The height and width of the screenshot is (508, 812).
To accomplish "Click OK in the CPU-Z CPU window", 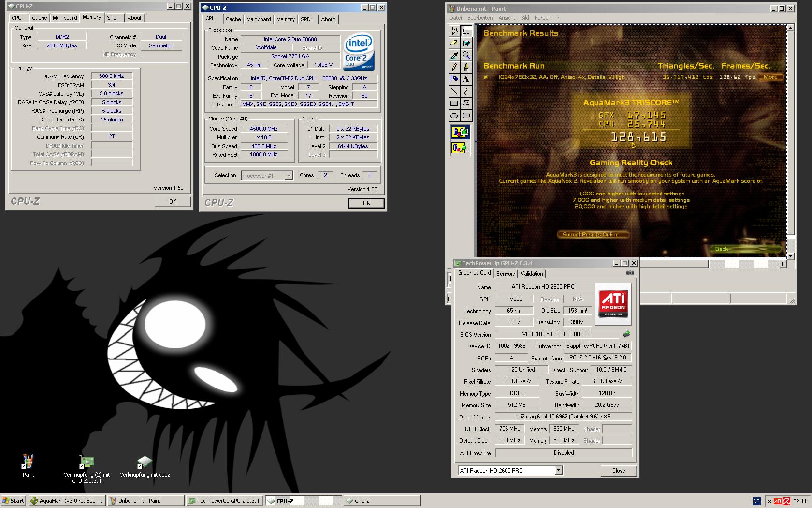I will (x=366, y=203).
